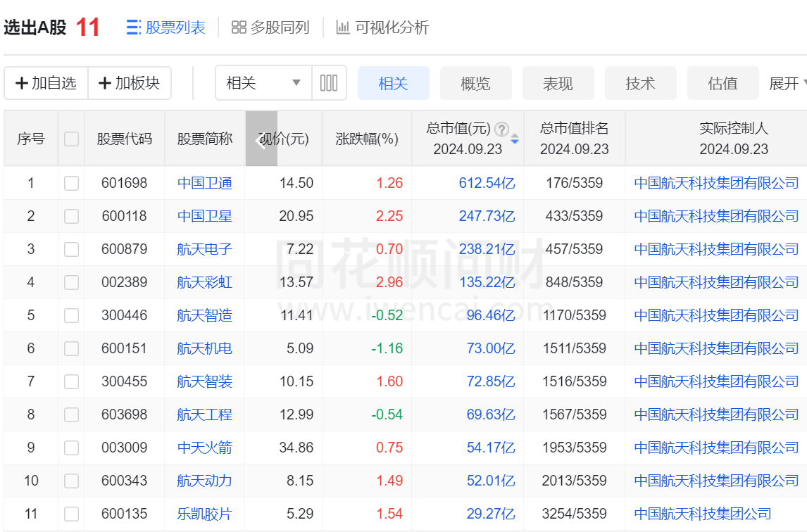Screen dimensions: 807x532
Task: Click stock code 601698
Action: 125,183
